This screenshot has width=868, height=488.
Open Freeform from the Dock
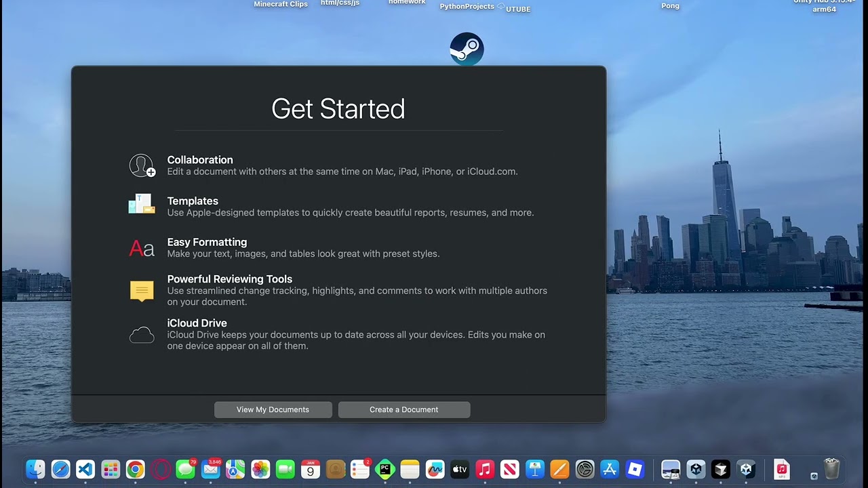click(435, 469)
